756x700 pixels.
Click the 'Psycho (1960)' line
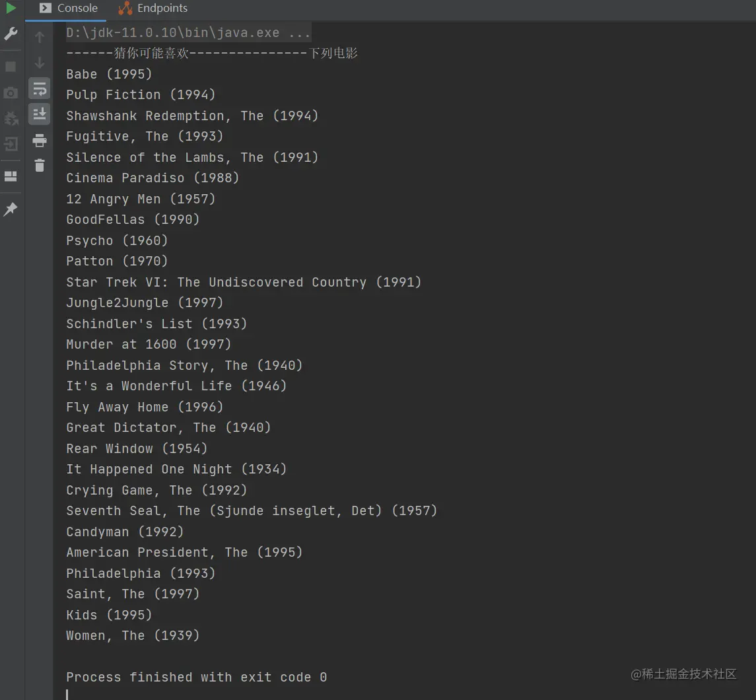tap(117, 240)
